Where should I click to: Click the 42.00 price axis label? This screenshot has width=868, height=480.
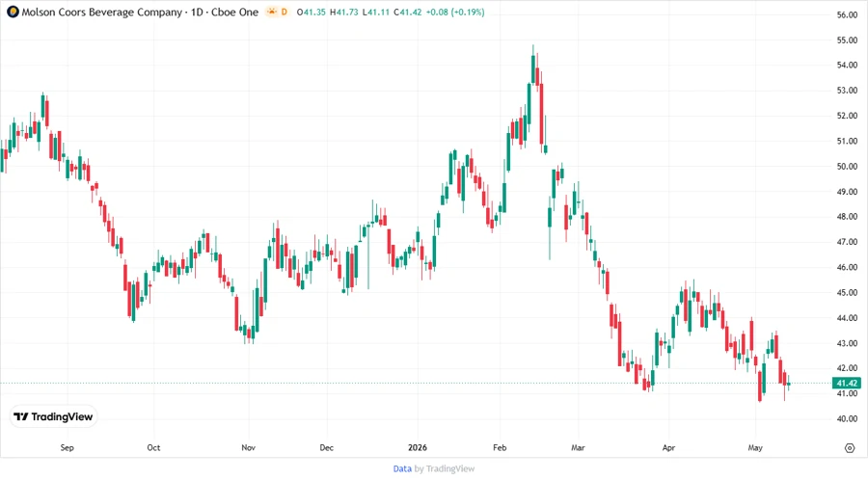(847, 368)
